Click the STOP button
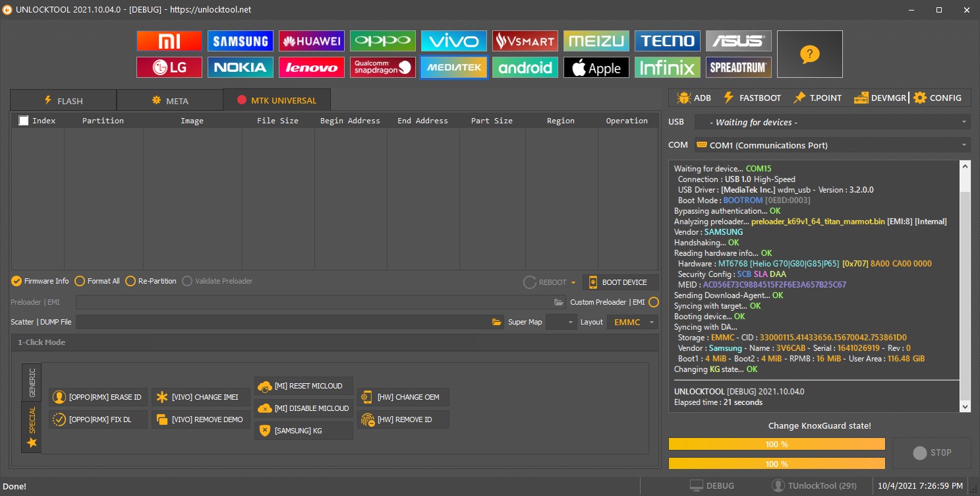 [932, 453]
